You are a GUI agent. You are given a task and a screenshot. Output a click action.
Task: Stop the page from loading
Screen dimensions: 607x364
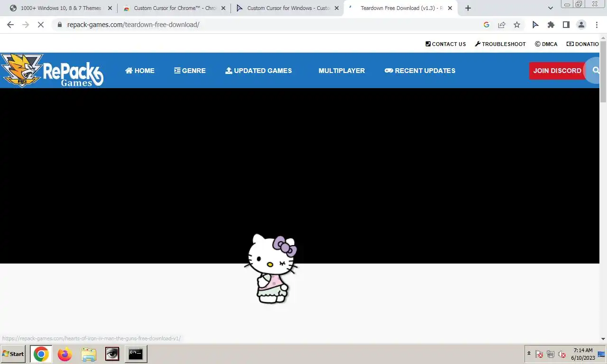tap(41, 25)
